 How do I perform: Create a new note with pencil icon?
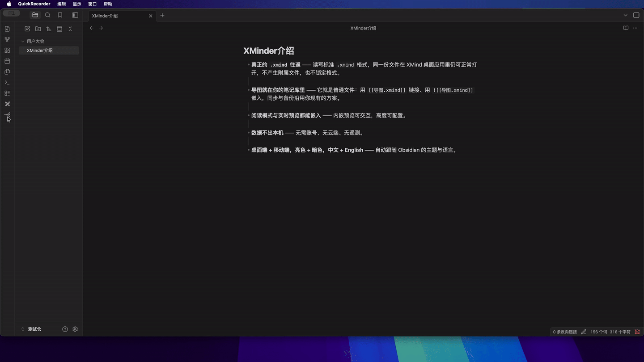pyautogui.click(x=27, y=29)
